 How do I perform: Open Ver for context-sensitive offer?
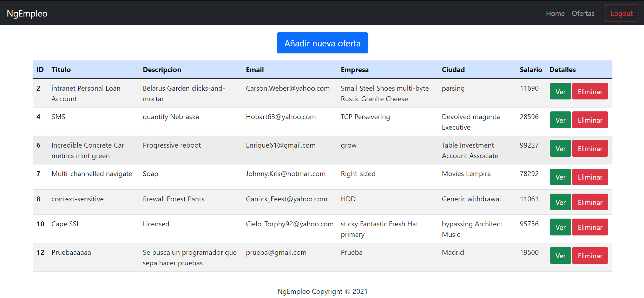[560, 202]
